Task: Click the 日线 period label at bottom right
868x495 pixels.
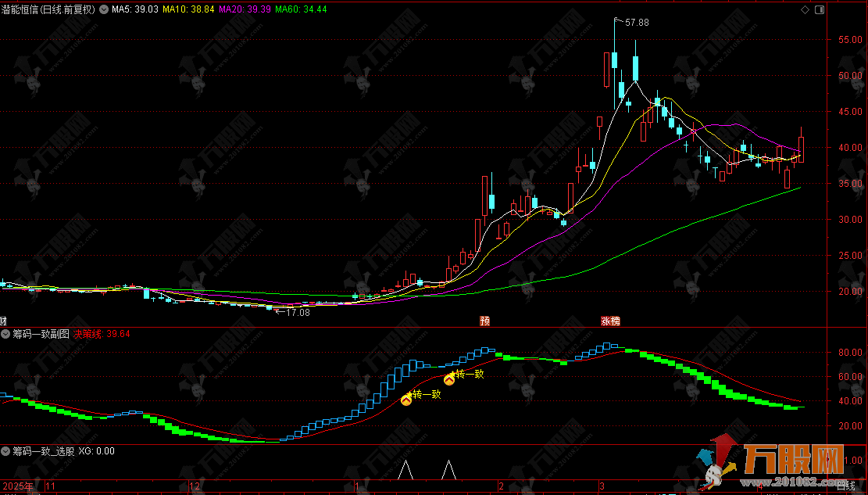Action: click(x=847, y=486)
